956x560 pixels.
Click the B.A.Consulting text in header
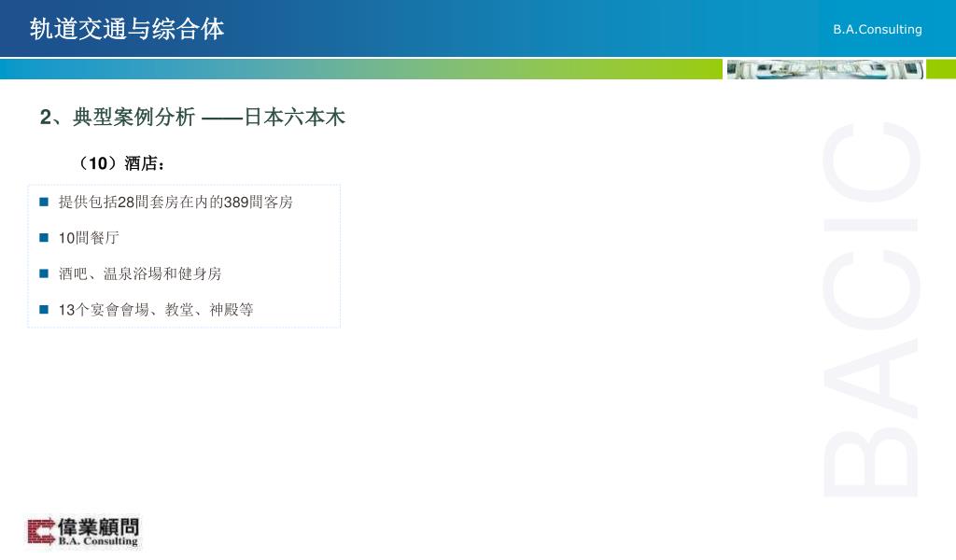click(x=878, y=29)
